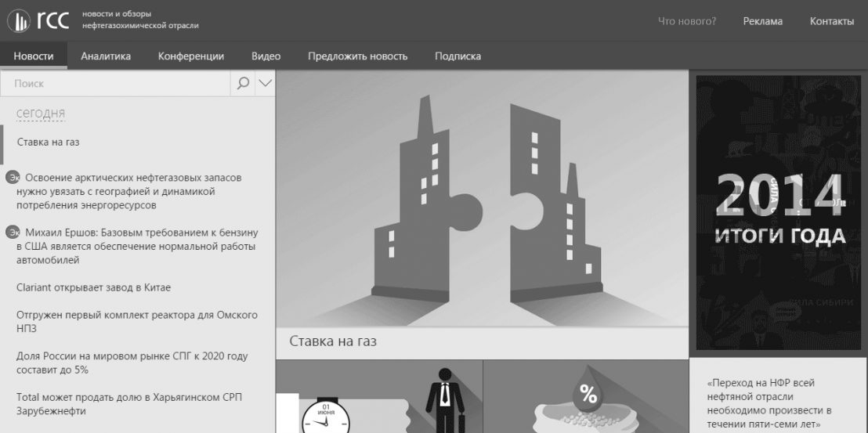Open the Подписка menu item
This screenshot has width=868, height=433.
458,56
